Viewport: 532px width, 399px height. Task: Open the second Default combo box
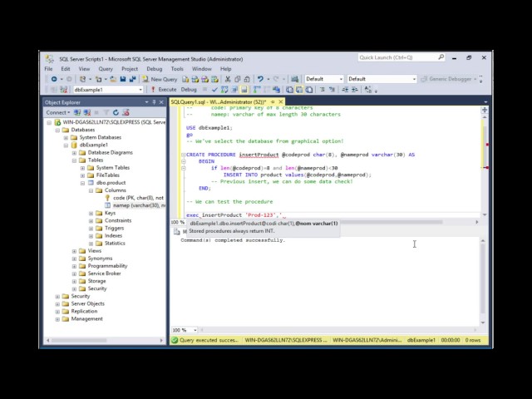point(382,79)
